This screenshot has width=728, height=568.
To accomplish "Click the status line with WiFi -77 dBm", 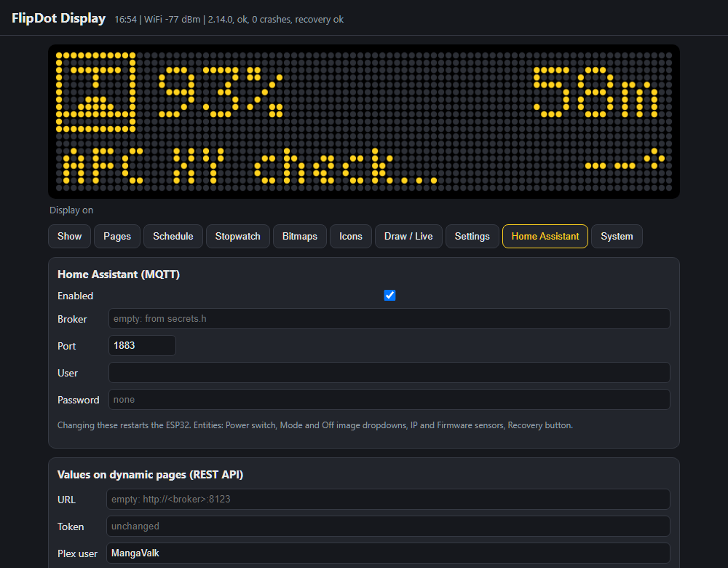I will click(229, 20).
